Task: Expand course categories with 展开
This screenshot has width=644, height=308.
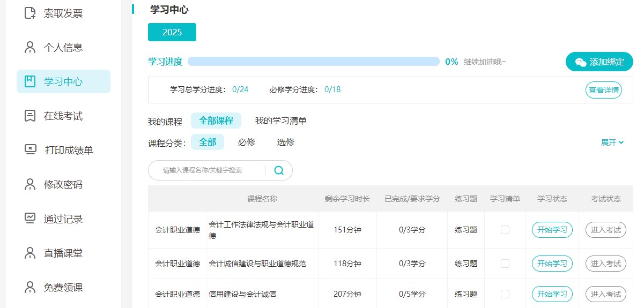Action: pyautogui.click(x=612, y=142)
